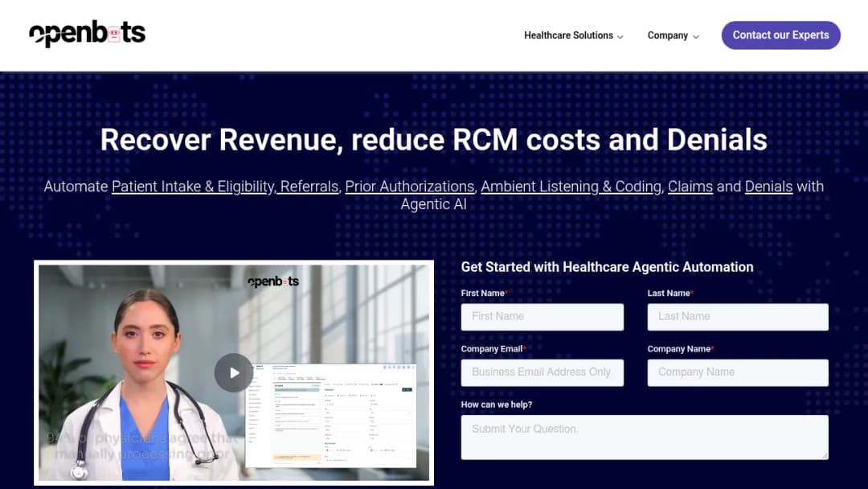Click the Company Email field
Viewport: 868px width, 489px height.
(x=542, y=372)
